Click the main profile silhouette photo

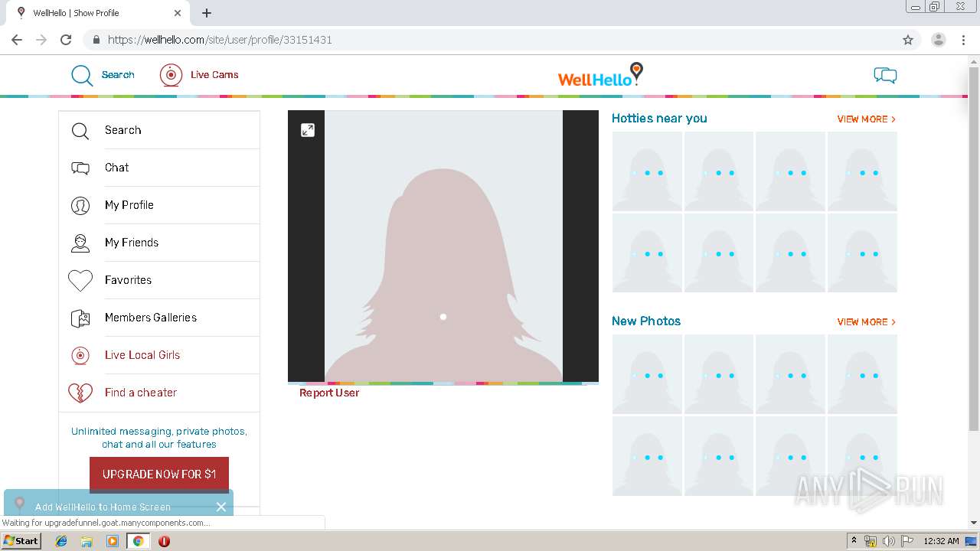point(443,246)
